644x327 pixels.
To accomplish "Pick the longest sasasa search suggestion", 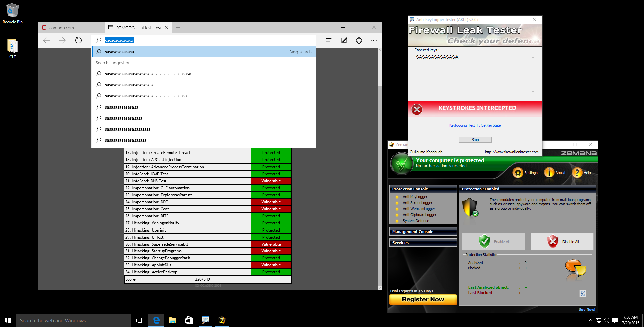I will point(204,74).
